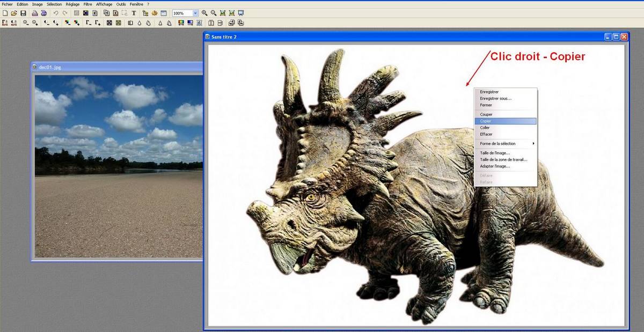The image size is (644, 332).
Task: Click the New document icon
Action: [x=5, y=13]
